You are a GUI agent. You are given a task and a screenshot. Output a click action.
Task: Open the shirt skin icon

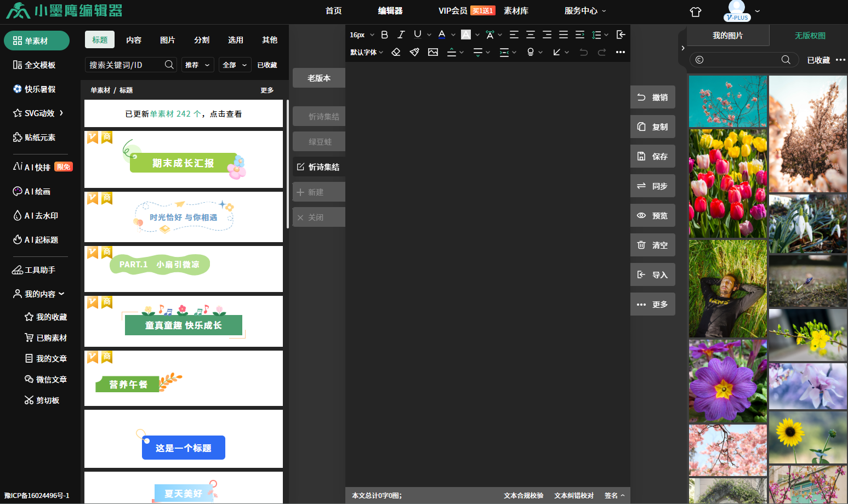pos(696,12)
